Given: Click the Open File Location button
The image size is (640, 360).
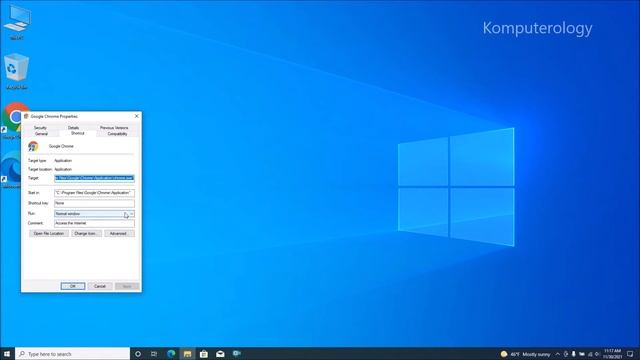Looking at the screenshot, I should [49, 233].
